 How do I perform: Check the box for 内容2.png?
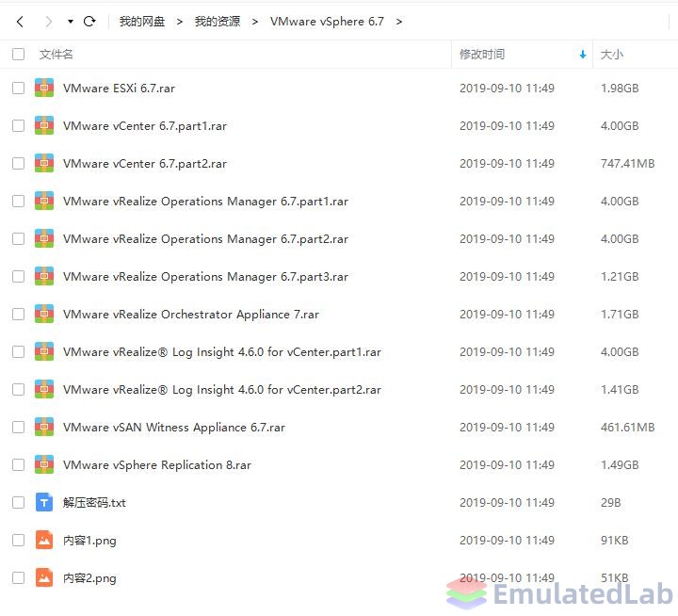tap(18, 577)
